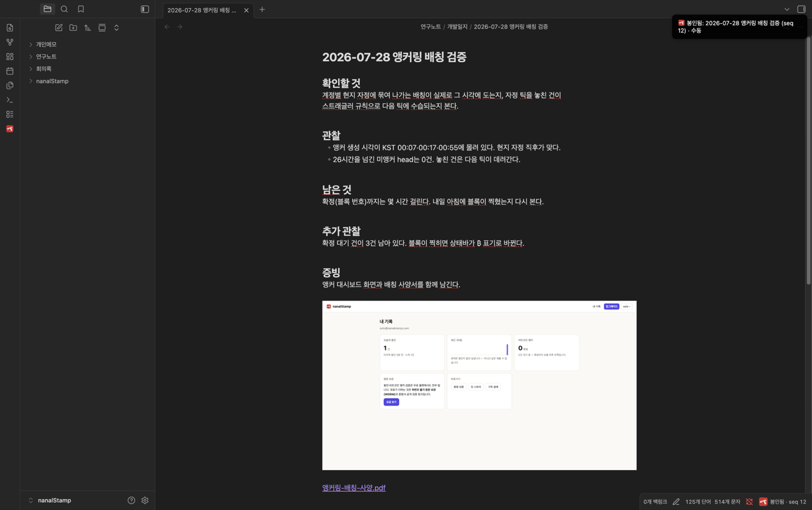Create new canvas ribbon icon
This screenshot has height=510, width=812.
pos(10,57)
